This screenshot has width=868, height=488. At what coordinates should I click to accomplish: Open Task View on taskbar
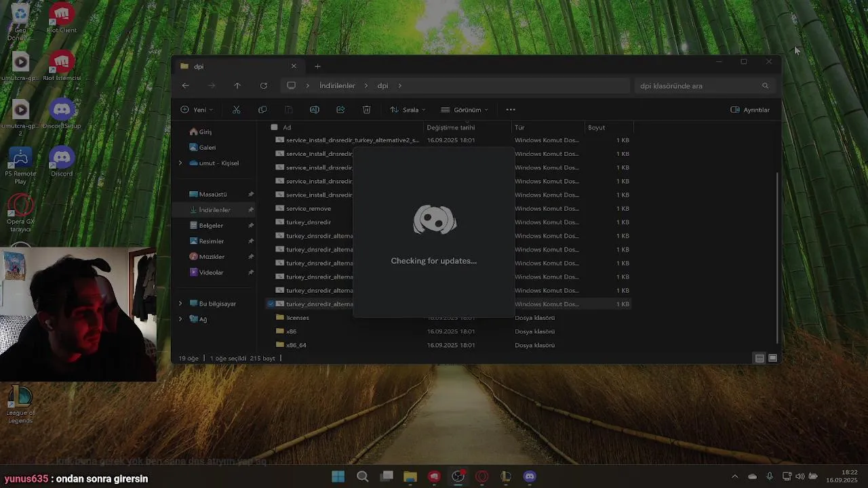[x=387, y=476]
